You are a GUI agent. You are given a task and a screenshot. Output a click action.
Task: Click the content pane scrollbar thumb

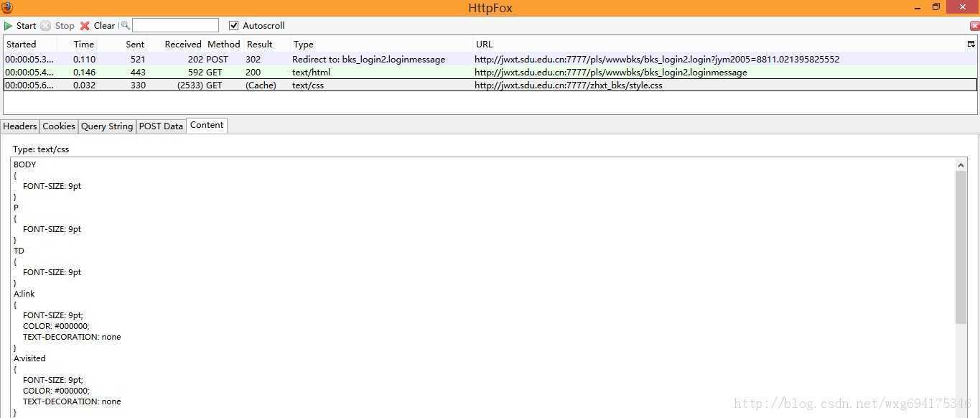coord(961,248)
